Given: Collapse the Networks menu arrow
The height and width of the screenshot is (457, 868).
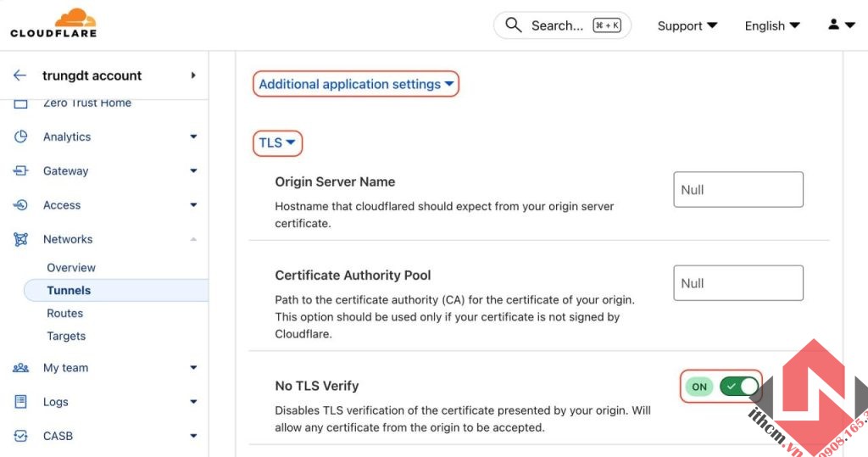Looking at the screenshot, I should (x=193, y=239).
